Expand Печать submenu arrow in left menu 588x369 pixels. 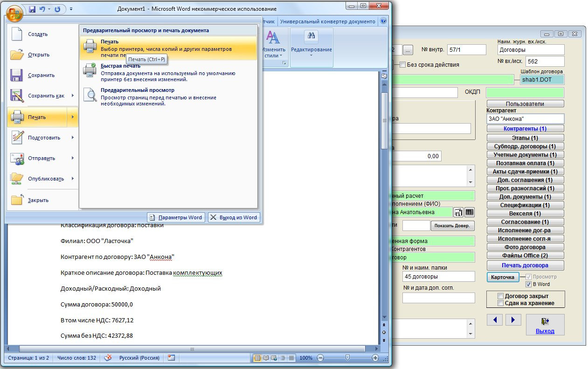[x=73, y=117]
